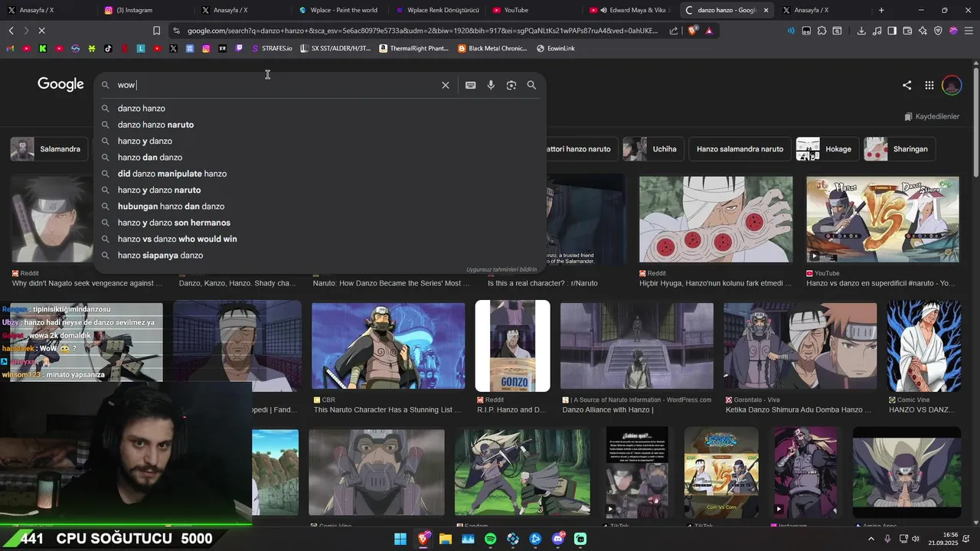Switch to Edward Maya & Vika tab
The height and width of the screenshot is (551, 980).
pyautogui.click(x=629, y=10)
